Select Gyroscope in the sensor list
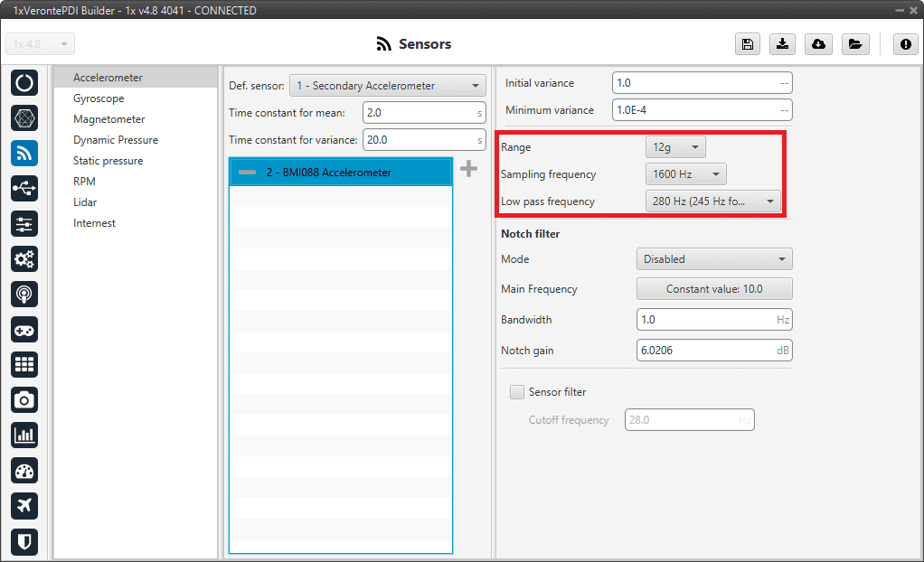Image resolution: width=924 pixels, height=562 pixels. click(99, 98)
